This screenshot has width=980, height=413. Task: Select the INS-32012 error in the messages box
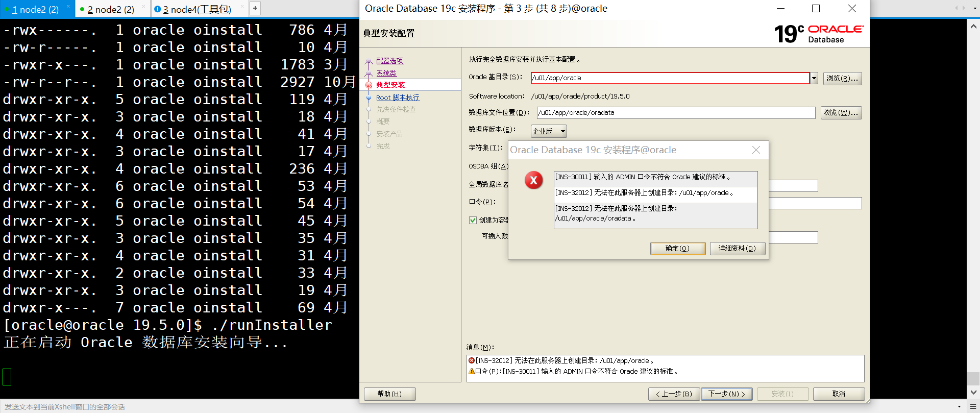561,360
